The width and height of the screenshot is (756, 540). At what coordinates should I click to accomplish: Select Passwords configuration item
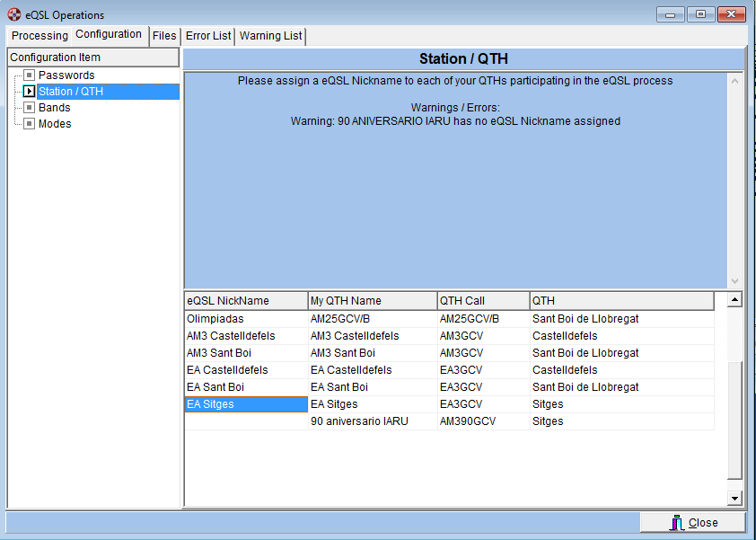[x=66, y=75]
